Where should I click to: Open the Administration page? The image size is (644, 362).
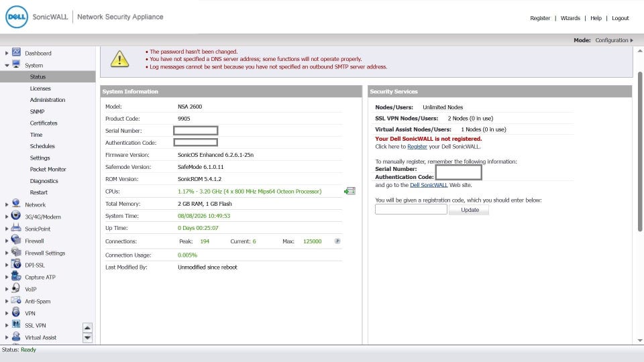pyautogui.click(x=48, y=100)
